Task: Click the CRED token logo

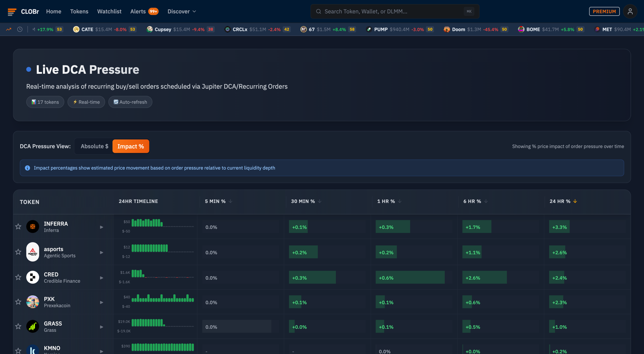Action: (33, 277)
